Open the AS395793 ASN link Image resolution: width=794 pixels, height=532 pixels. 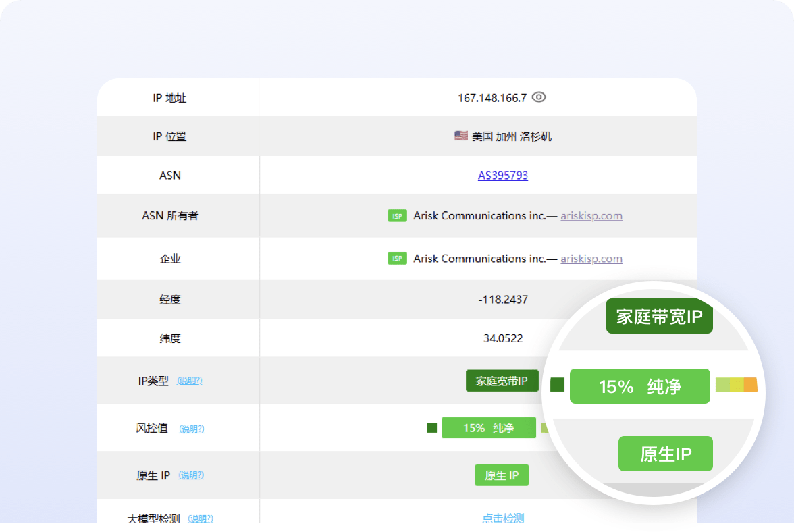pyautogui.click(x=503, y=175)
